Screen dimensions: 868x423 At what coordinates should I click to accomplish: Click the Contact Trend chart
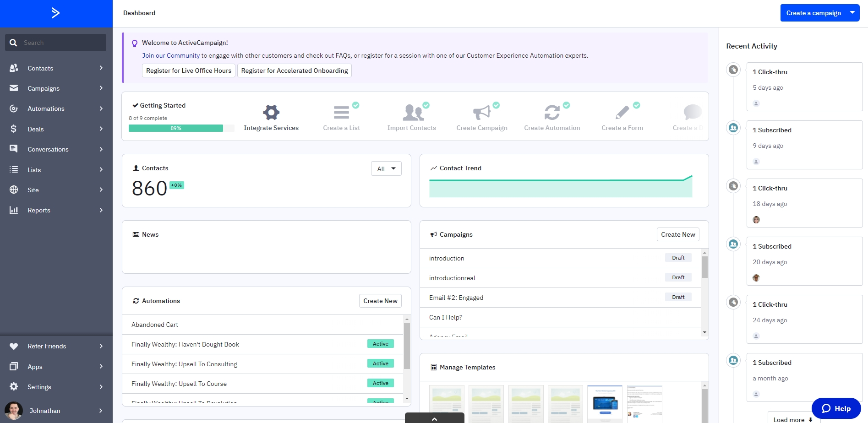click(x=561, y=186)
